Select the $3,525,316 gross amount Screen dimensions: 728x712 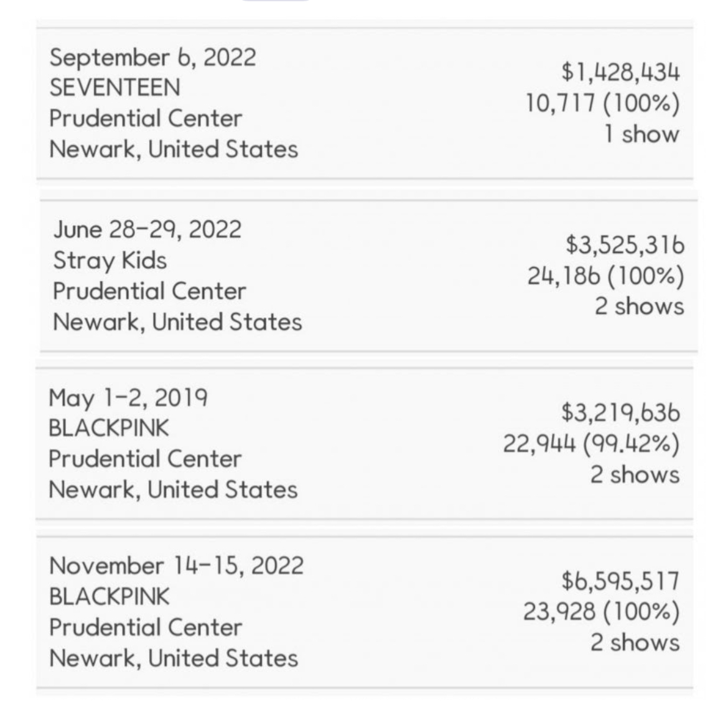pos(625,245)
